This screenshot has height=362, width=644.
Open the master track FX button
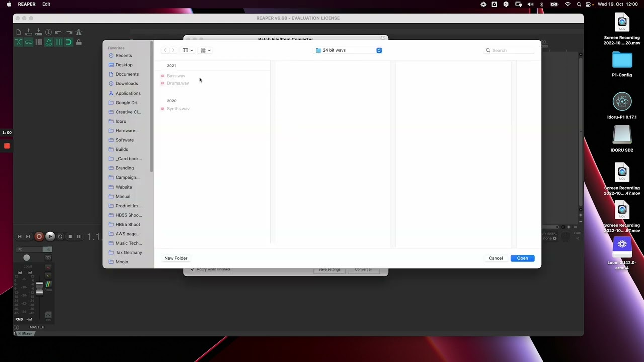[x=29, y=250]
